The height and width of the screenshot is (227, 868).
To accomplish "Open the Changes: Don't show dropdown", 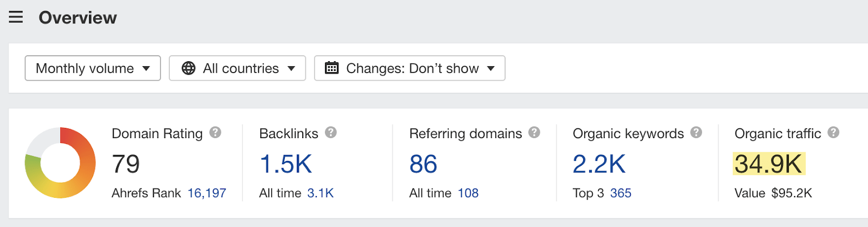I will click(x=410, y=68).
